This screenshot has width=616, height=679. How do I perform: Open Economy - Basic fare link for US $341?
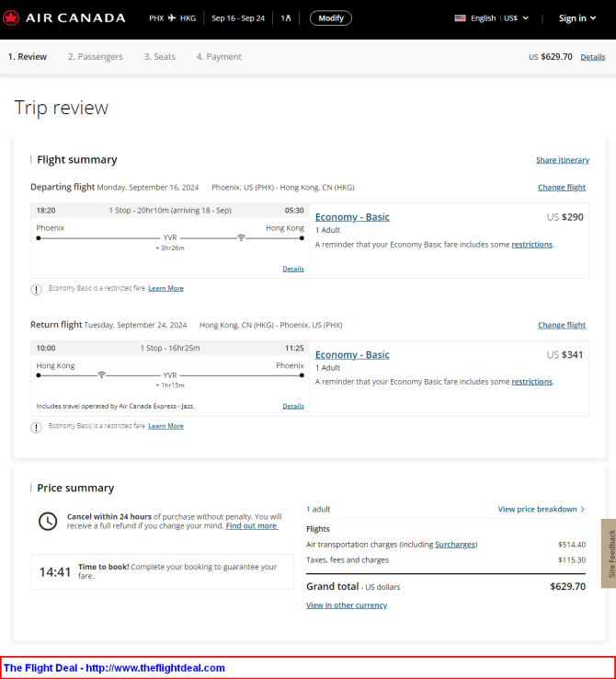click(x=352, y=354)
